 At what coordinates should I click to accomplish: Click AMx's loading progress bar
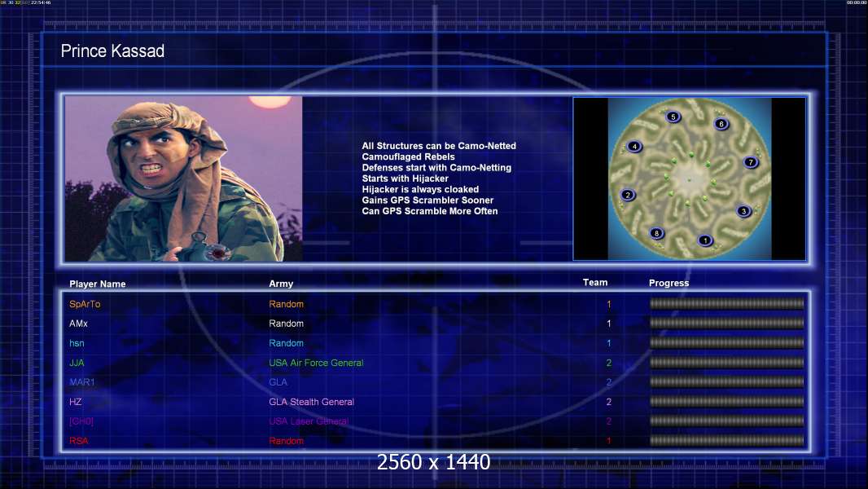coord(727,323)
